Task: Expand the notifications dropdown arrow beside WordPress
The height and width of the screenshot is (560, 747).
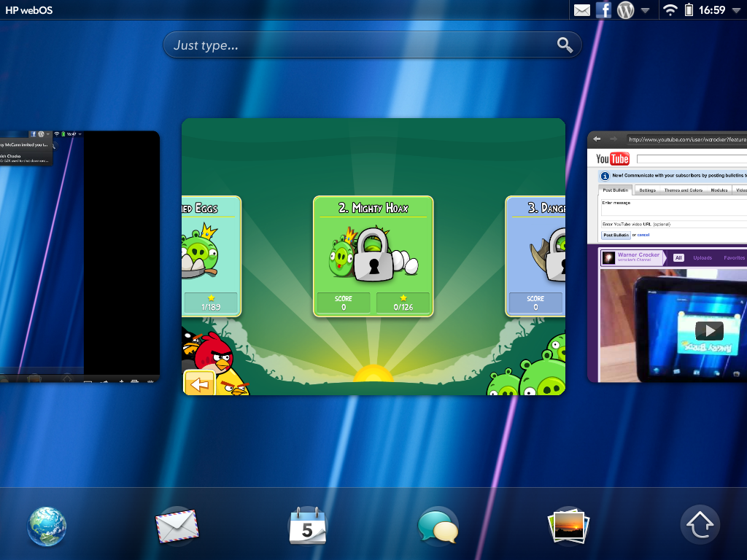Action: tap(645, 10)
